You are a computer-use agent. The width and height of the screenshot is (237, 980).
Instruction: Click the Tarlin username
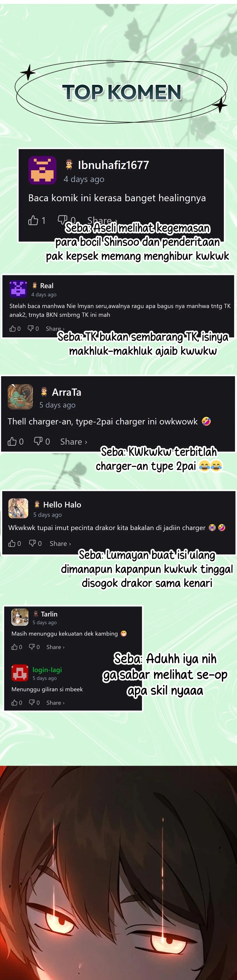point(49,614)
